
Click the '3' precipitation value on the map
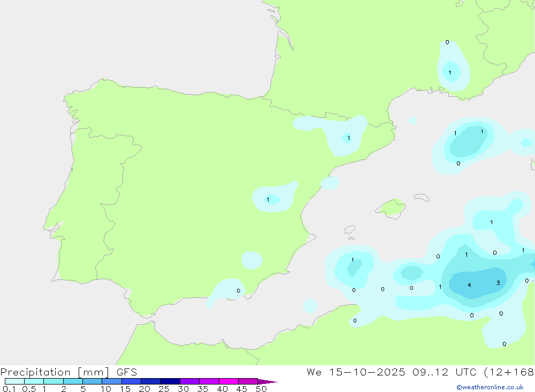click(x=498, y=283)
